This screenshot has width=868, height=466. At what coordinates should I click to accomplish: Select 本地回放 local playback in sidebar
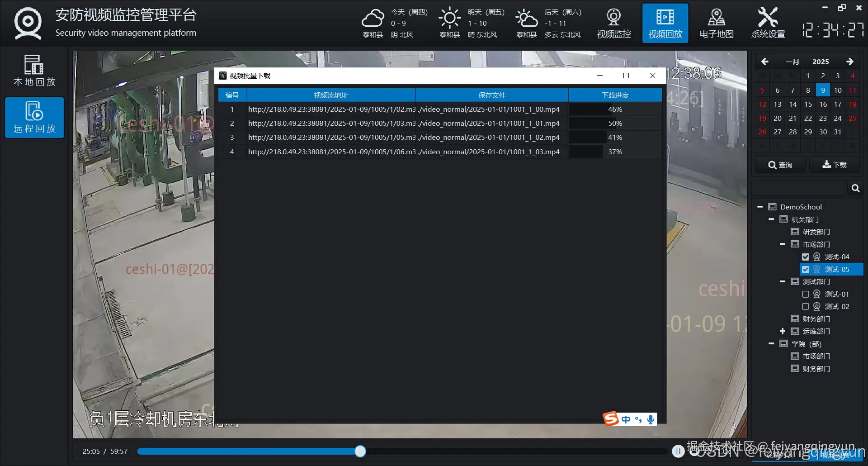coord(34,71)
